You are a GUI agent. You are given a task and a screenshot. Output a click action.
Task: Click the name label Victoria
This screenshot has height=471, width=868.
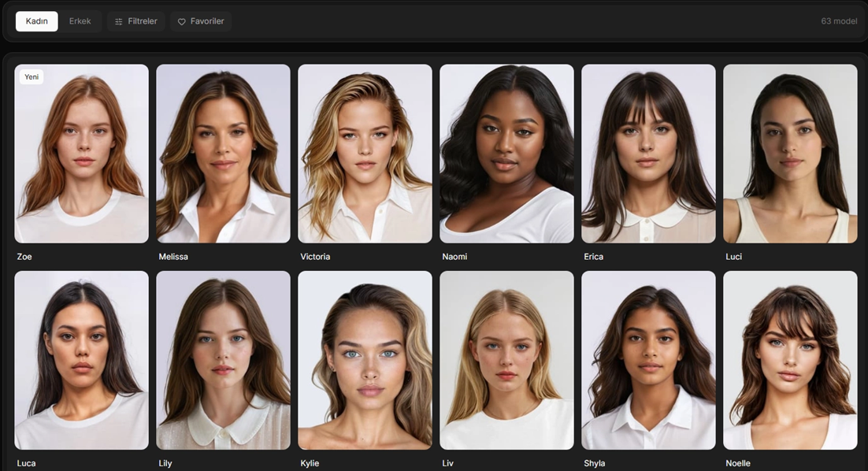tap(315, 256)
